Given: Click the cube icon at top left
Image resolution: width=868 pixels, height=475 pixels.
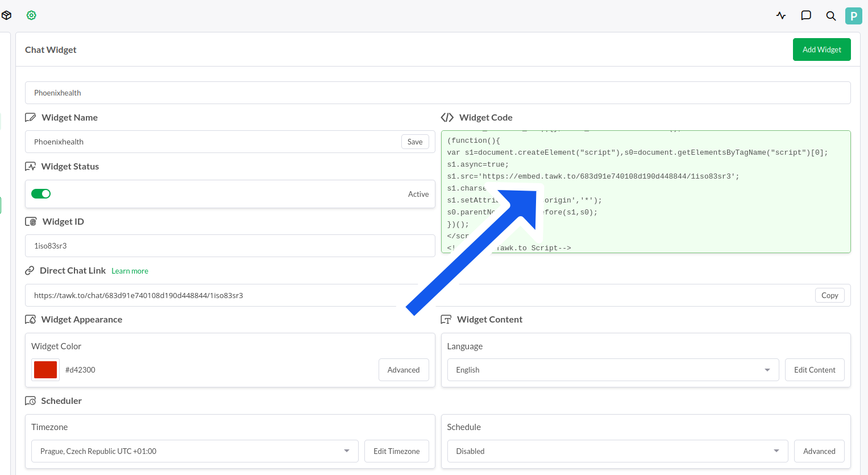Looking at the screenshot, I should pyautogui.click(x=6, y=15).
